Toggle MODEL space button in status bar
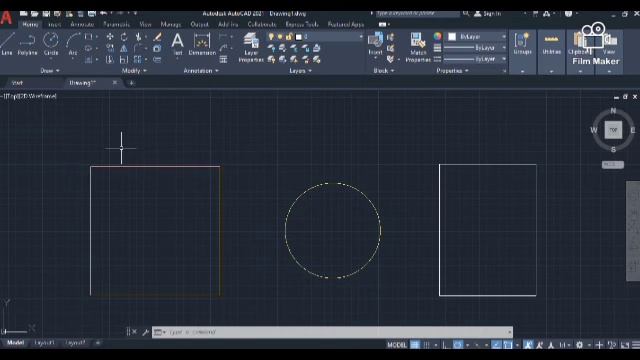Viewport: 640px width, 360px height. 397,345
